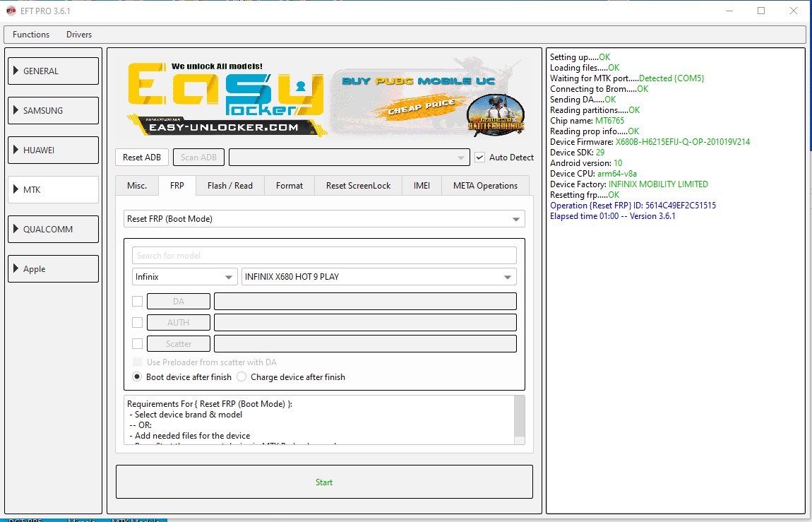The width and height of the screenshot is (812, 522).
Task: Click the Elapsed time log line
Action: 613,216
